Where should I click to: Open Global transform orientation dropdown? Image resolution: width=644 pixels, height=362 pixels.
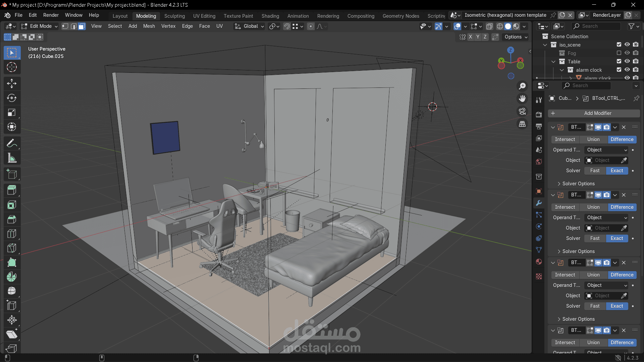point(250,26)
